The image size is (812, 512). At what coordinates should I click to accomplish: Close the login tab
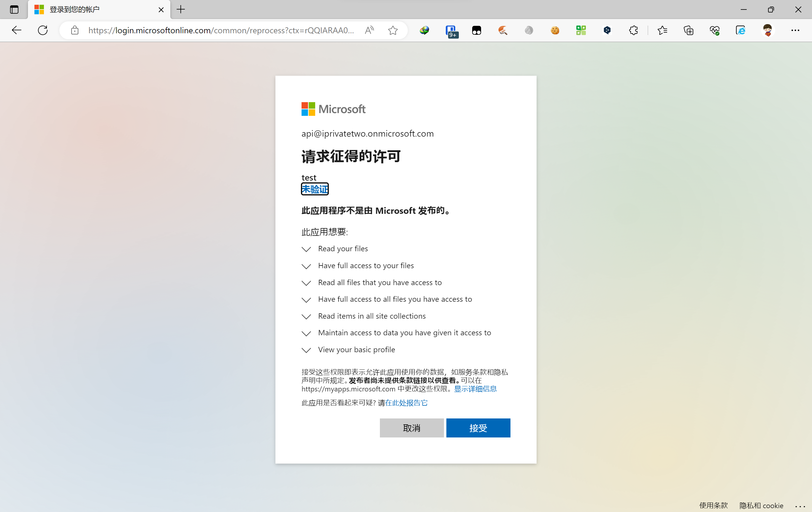[x=161, y=10]
